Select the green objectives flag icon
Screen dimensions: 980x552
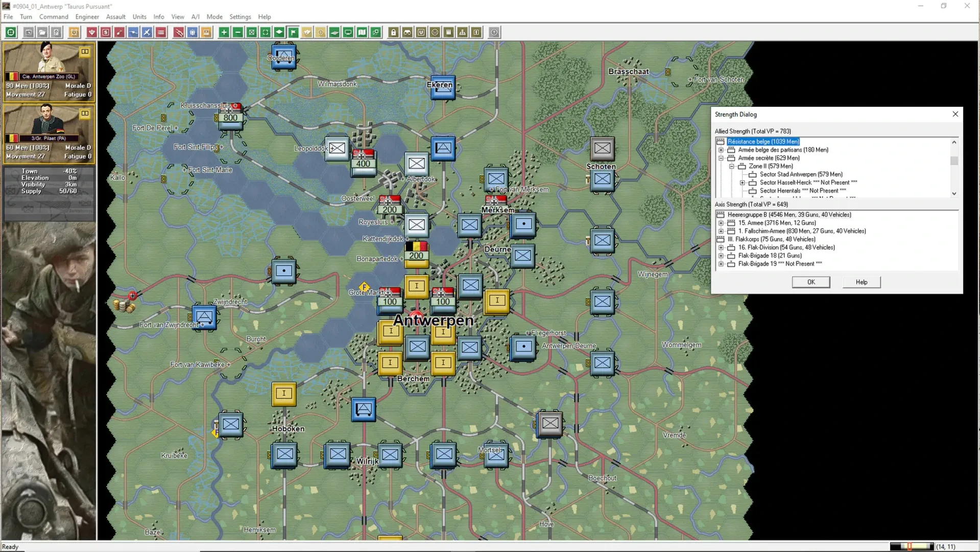293,32
